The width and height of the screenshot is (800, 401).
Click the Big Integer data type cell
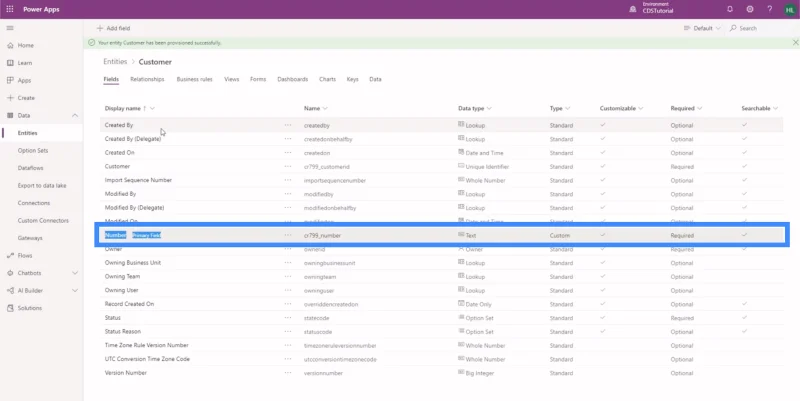(x=476, y=373)
